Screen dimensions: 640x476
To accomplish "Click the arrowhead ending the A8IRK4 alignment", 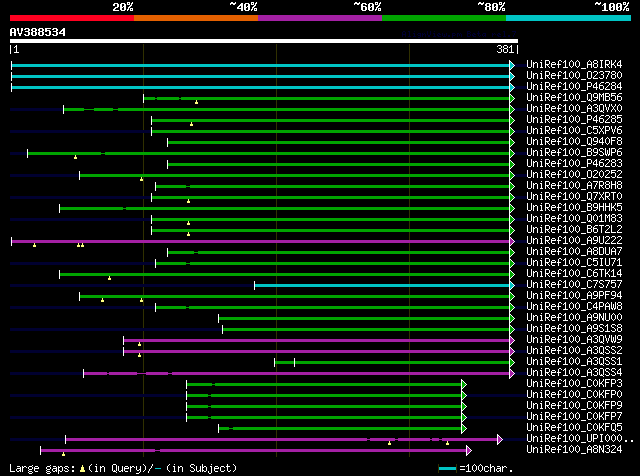I will (x=512, y=65).
